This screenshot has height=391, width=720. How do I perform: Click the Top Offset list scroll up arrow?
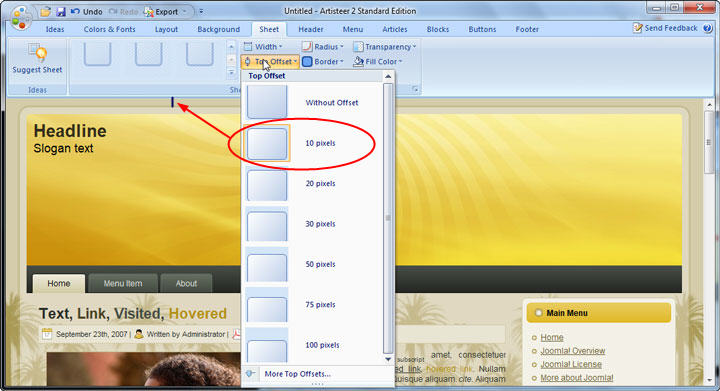pyautogui.click(x=388, y=76)
